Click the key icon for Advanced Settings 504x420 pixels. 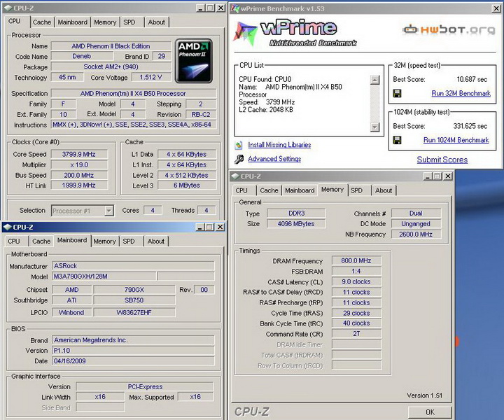(x=239, y=159)
